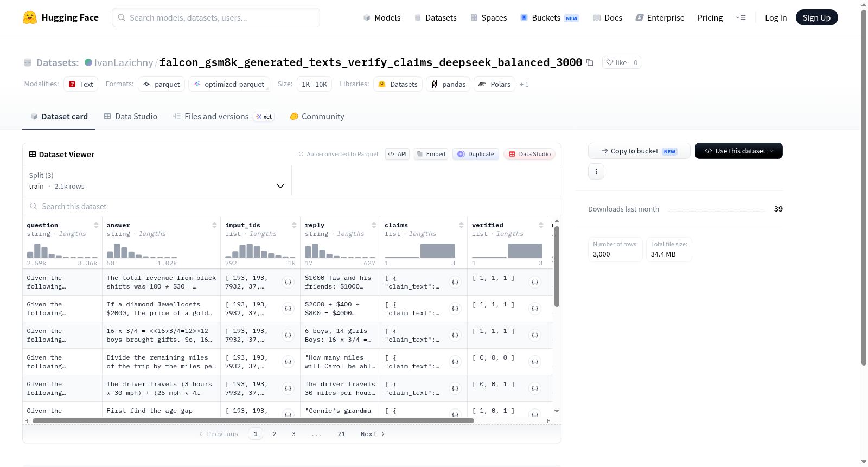Expand Use this dataset dropdown
The image size is (868, 467).
pos(738,151)
